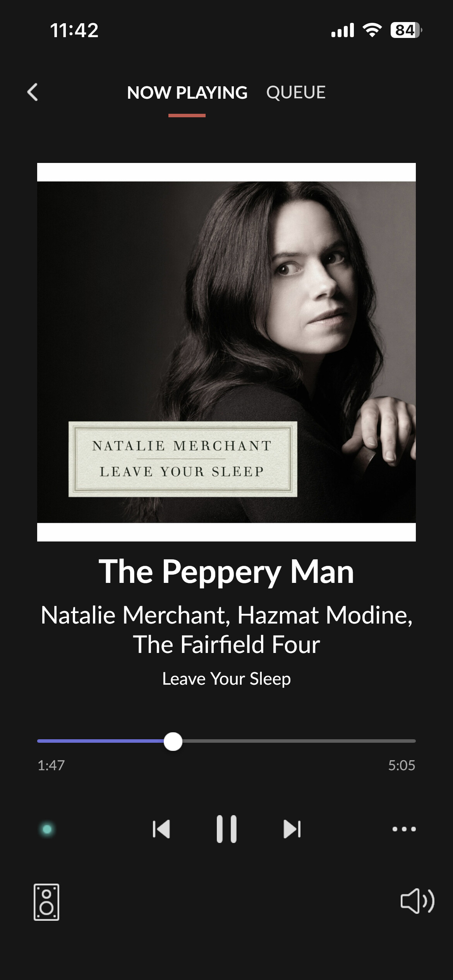Open the Leave Your Sleep album link
Viewport: 453px width, 980px height.
(226, 678)
